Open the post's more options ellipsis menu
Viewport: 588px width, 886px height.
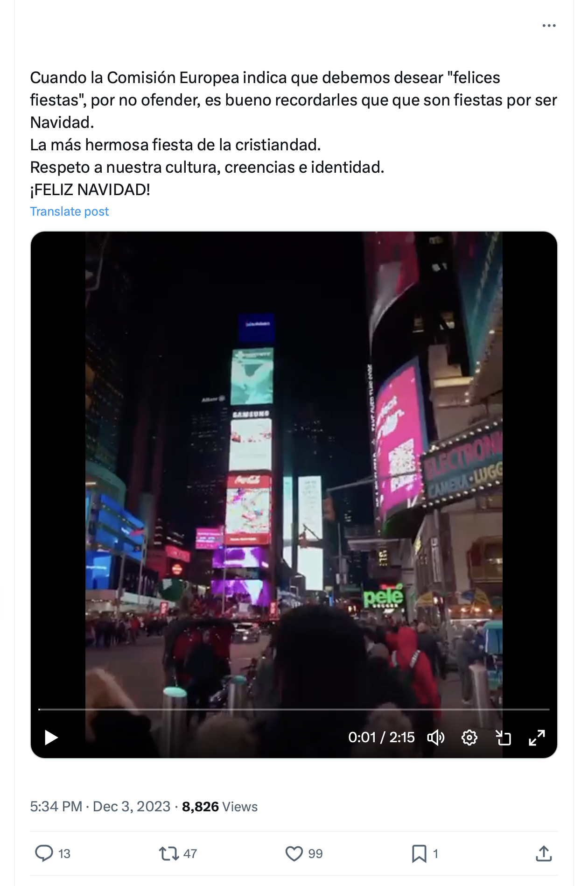pos(549,26)
